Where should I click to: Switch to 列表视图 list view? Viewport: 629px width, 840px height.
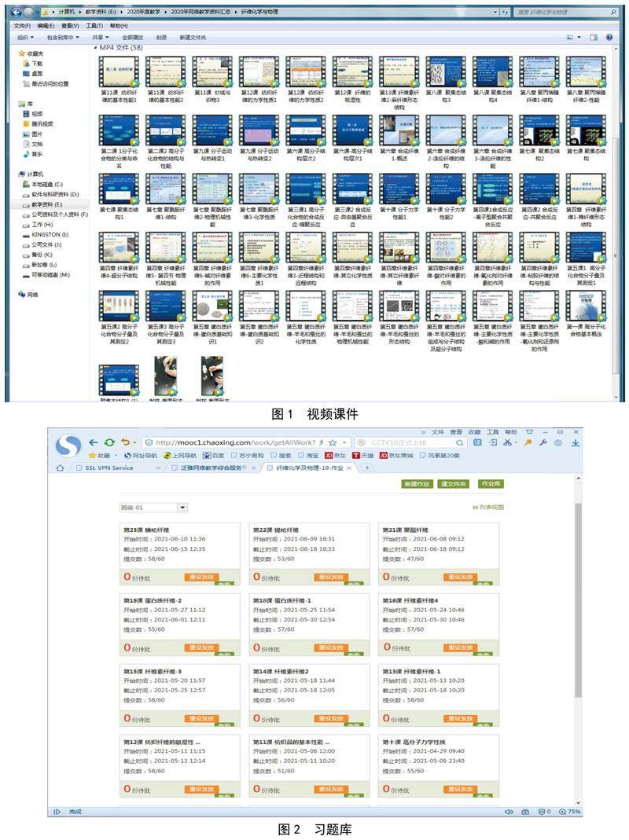494,508
